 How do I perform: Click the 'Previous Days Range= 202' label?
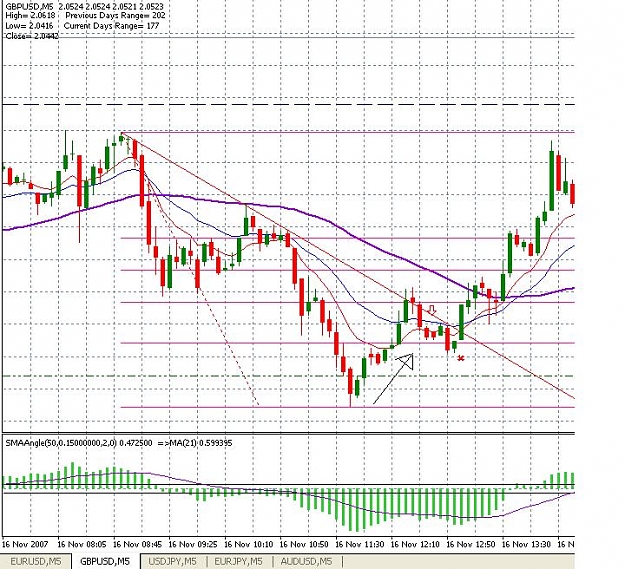(x=115, y=16)
